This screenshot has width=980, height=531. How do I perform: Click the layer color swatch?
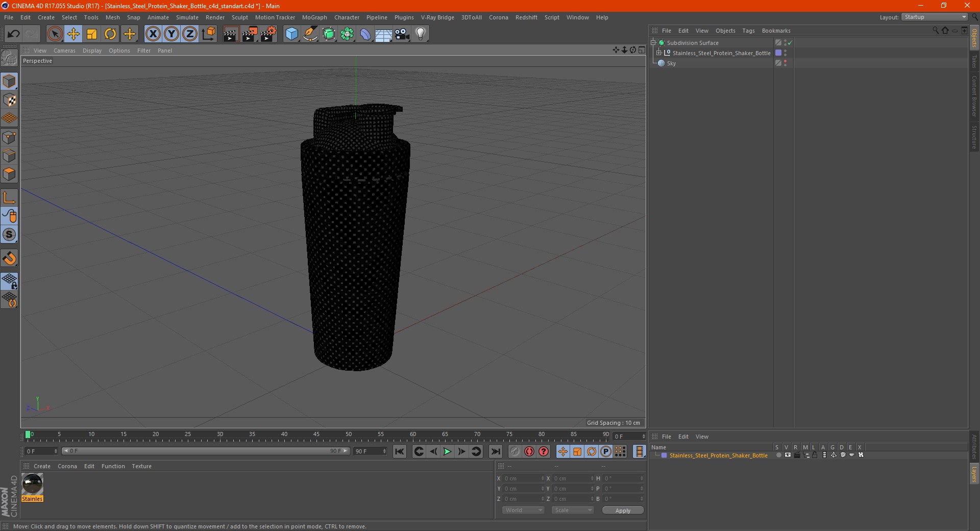(664, 455)
